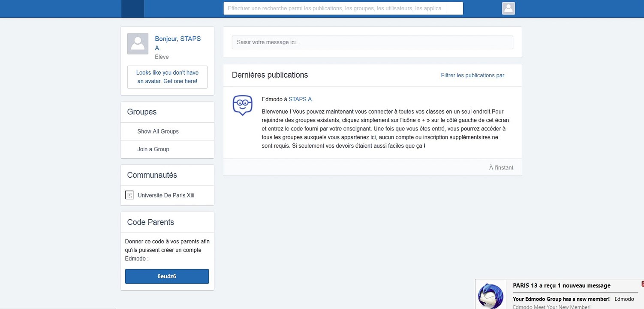Click the 'Donner ce code à vos parents' text

167,250
